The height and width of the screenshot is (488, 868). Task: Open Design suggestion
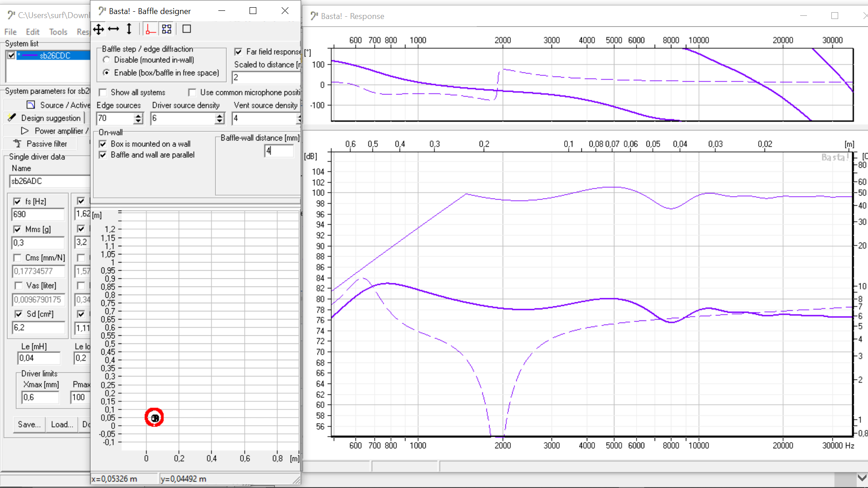point(51,118)
